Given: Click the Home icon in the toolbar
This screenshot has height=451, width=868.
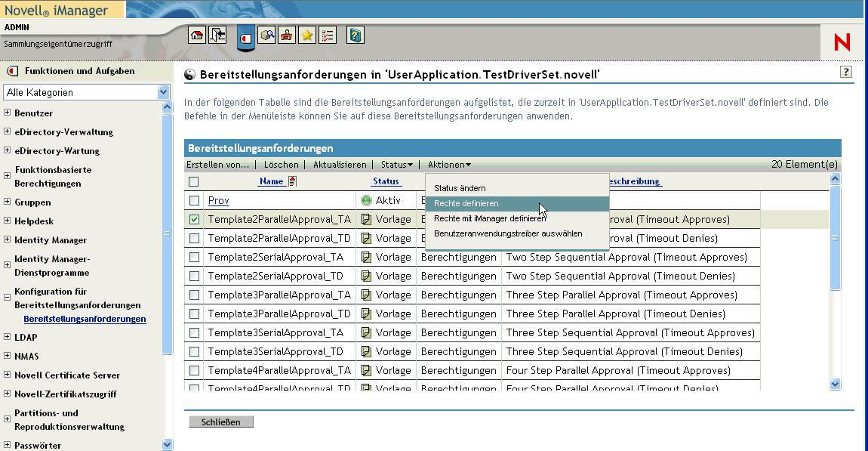Looking at the screenshot, I should 196,35.
